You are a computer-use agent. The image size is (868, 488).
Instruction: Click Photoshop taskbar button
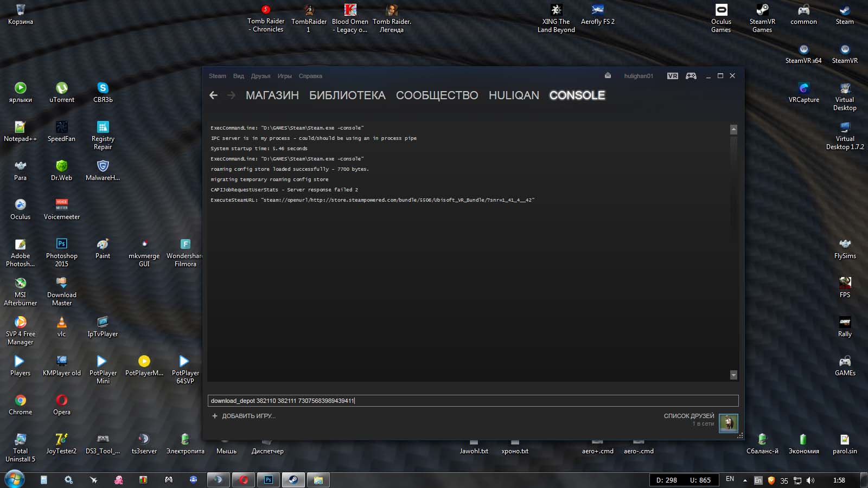pos(269,480)
